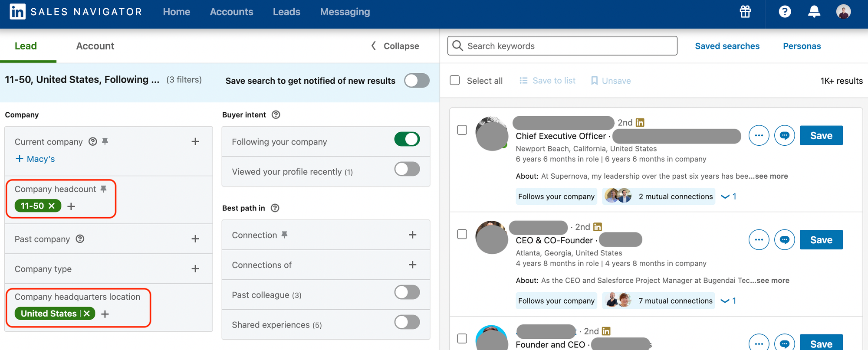Open Saved searches
Image resolution: width=868 pixels, height=350 pixels.
click(727, 46)
